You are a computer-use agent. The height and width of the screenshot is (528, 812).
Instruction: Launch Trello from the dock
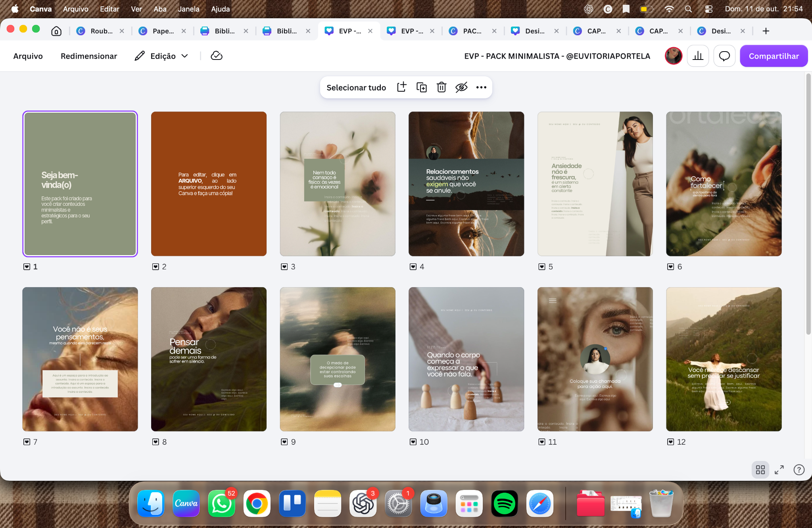pos(292,503)
